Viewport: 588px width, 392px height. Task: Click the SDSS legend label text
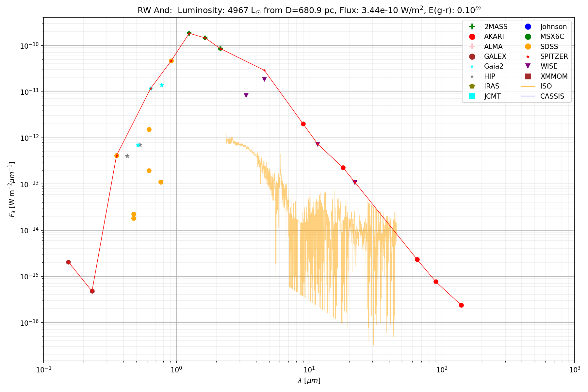[x=549, y=47]
